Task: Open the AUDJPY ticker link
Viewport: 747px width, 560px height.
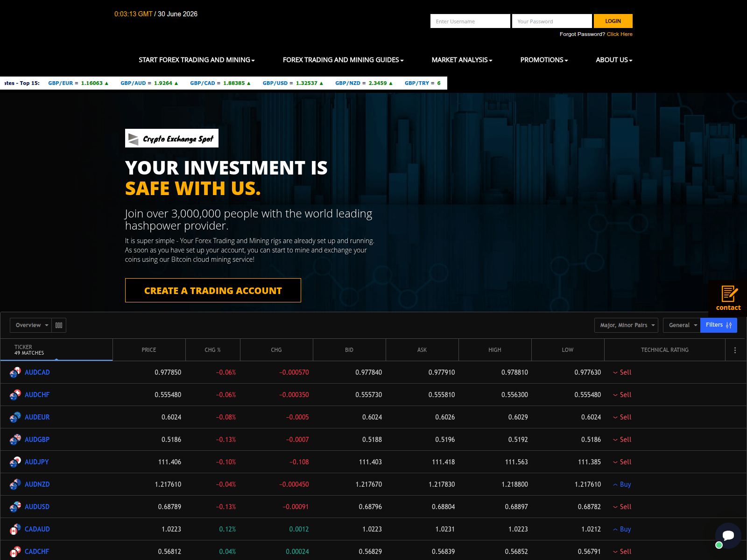Action: pos(37,462)
